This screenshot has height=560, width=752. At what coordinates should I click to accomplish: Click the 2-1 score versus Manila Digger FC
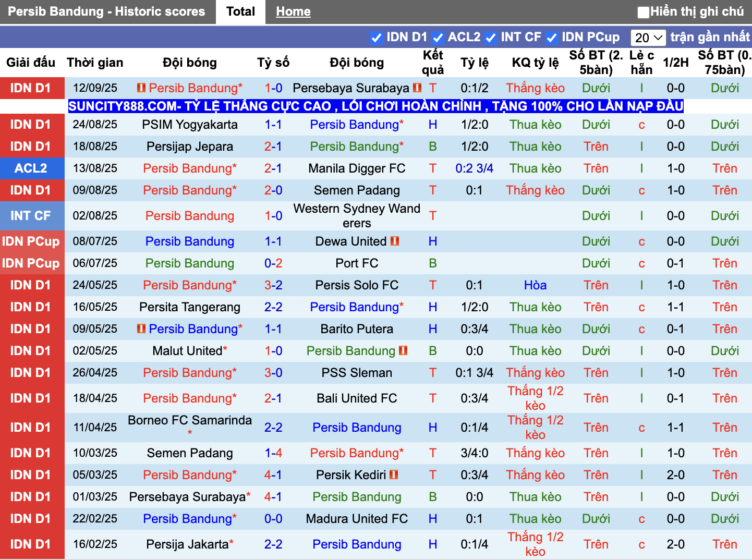pyautogui.click(x=273, y=168)
